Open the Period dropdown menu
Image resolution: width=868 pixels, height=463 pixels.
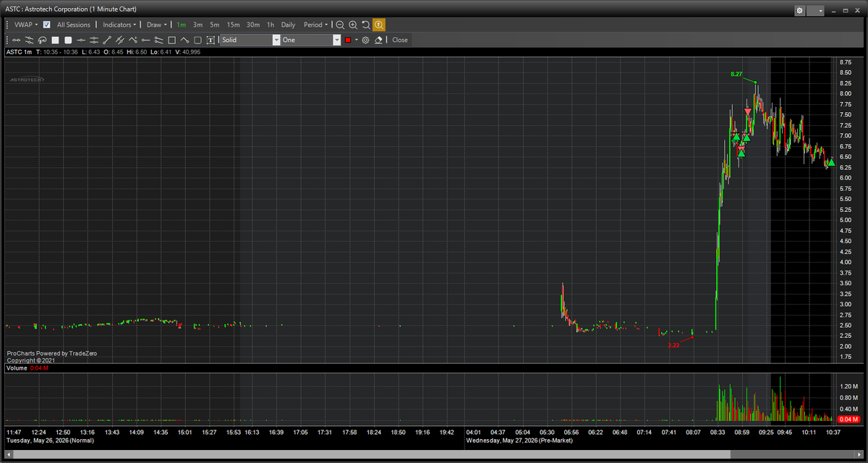click(x=316, y=25)
